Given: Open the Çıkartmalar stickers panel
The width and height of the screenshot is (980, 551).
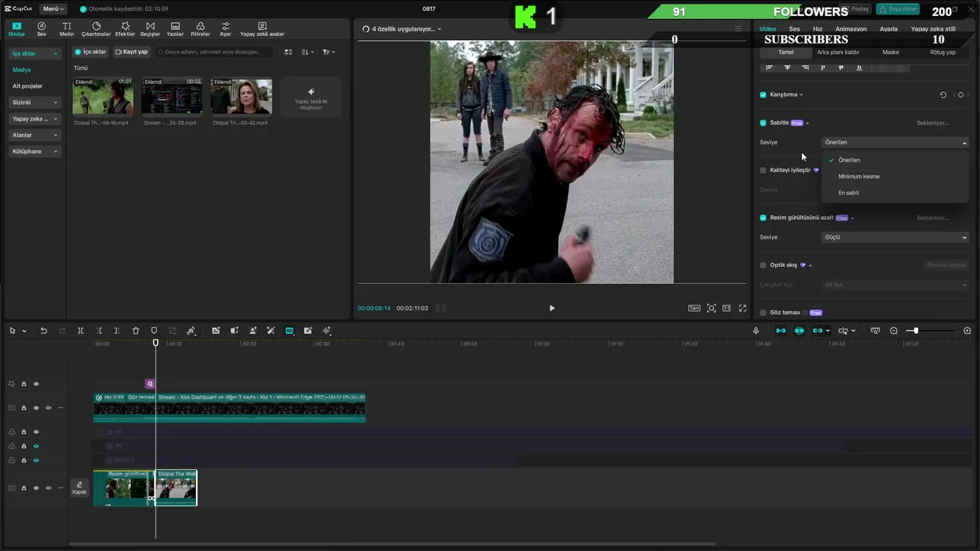Looking at the screenshot, I should tap(96, 29).
